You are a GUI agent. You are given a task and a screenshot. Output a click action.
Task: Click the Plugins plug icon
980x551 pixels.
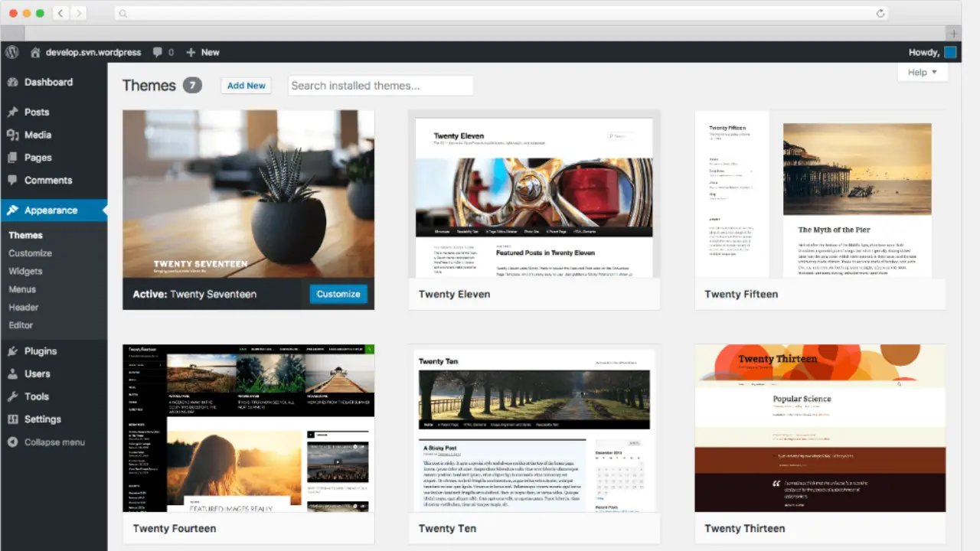pos(12,351)
